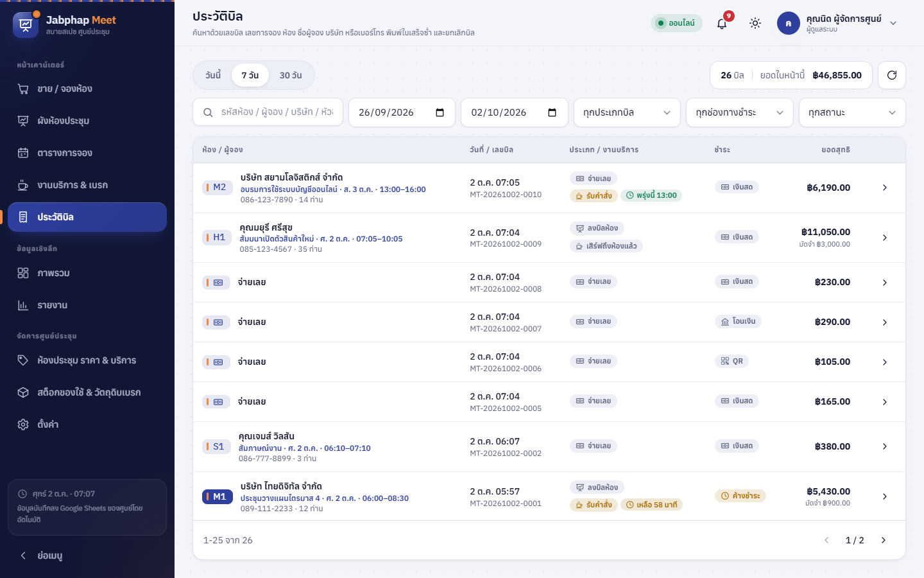Click the bill search input field
Viewport: 924px width, 578px height.
[x=268, y=112]
